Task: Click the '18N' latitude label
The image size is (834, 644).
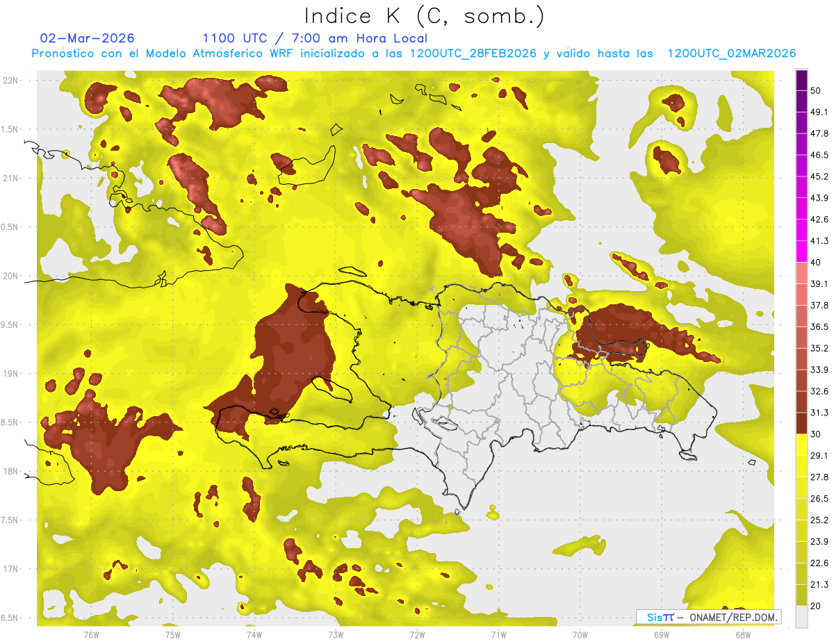Action: click(x=11, y=472)
